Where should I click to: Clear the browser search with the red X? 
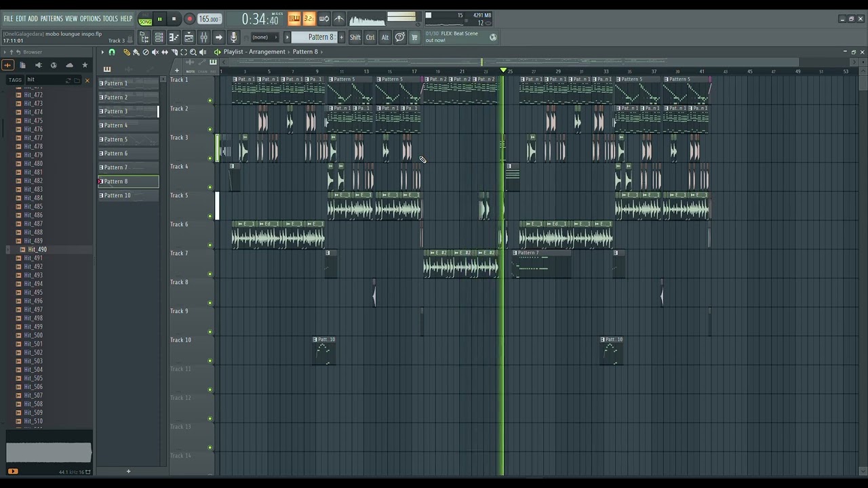coord(87,80)
